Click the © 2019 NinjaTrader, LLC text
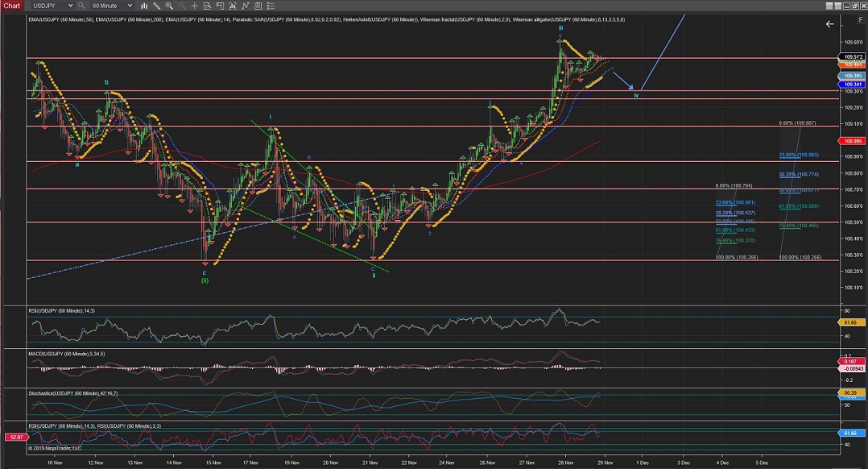Viewport: 868px width, 469px height. click(54, 448)
